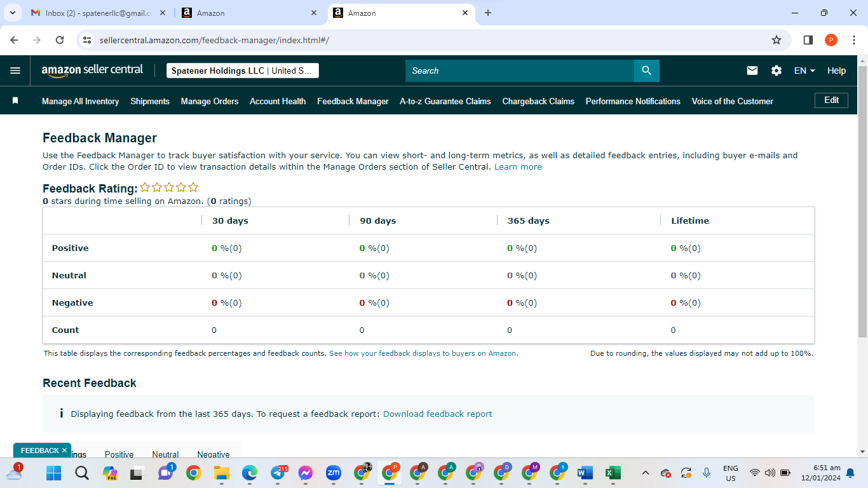
Task: Switch to the first Amazon browser tab
Action: tap(248, 13)
